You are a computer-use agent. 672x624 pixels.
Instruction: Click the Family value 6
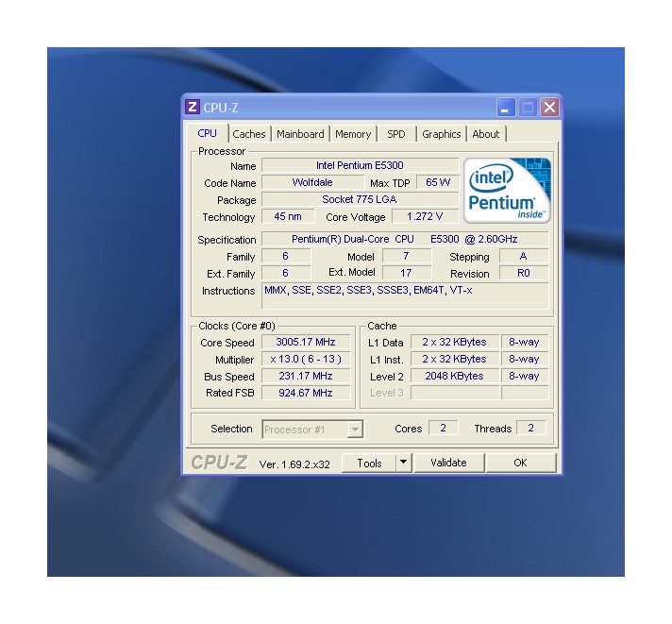(x=286, y=256)
